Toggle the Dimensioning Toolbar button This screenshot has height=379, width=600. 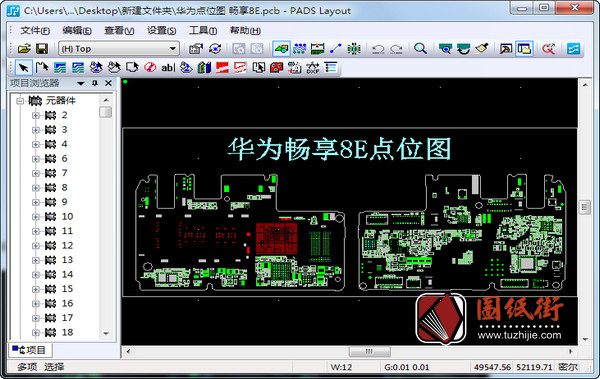click(x=318, y=49)
